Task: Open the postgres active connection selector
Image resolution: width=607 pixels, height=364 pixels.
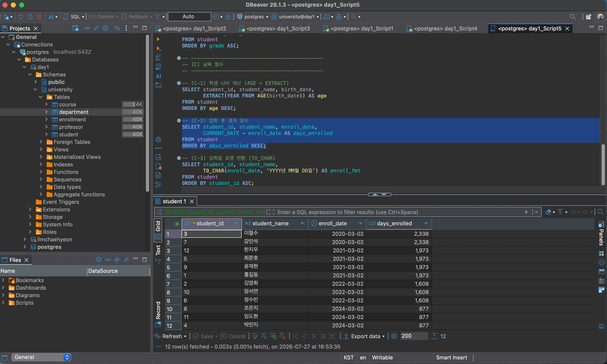Action: 252,17
